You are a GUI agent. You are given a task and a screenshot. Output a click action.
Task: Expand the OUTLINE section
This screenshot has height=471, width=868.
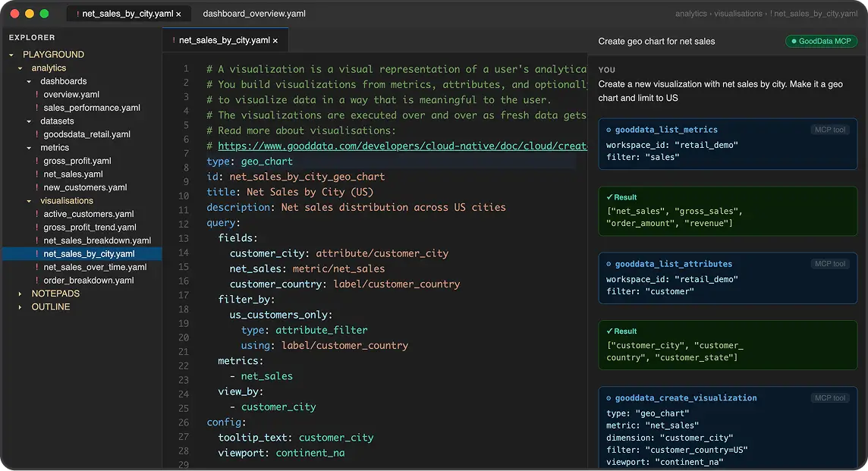coord(20,307)
